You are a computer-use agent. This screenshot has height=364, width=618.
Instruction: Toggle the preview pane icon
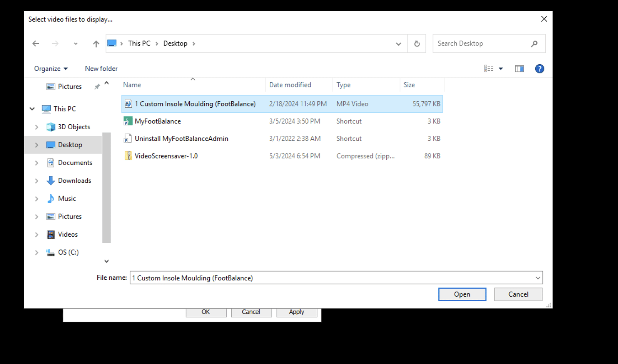click(519, 68)
